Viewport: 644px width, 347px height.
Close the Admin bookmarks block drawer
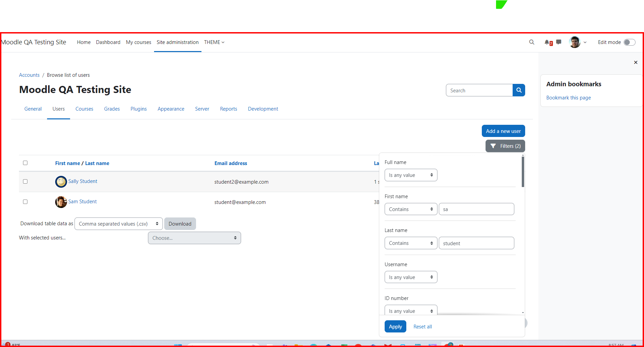click(636, 62)
